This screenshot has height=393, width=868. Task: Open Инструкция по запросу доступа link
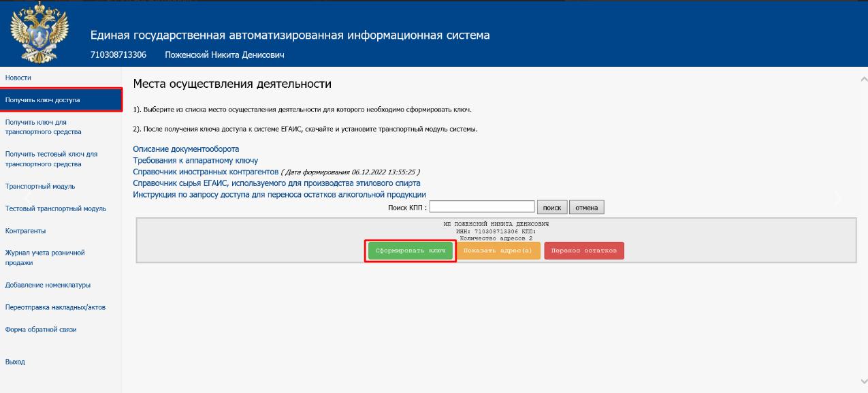(x=279, y=195)
